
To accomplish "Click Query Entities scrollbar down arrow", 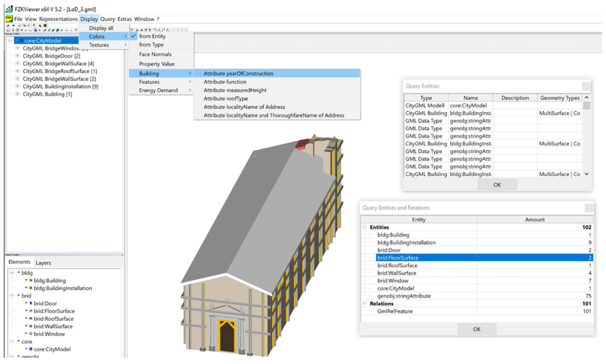I will tap(586, 174).
